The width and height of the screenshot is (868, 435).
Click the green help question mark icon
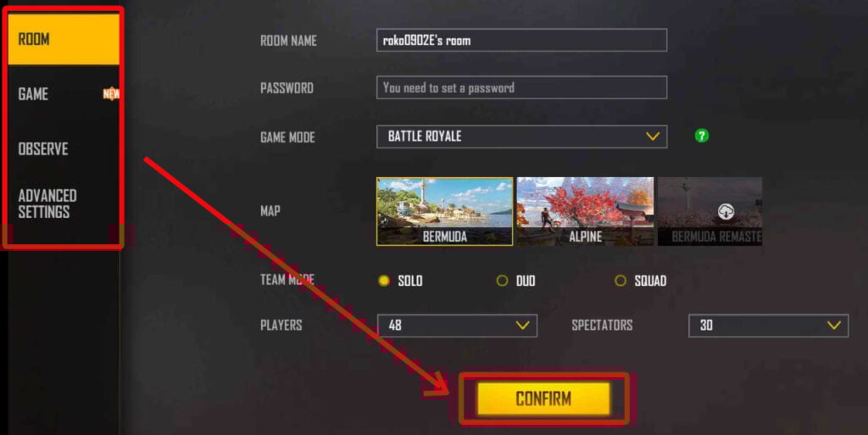pos(701,136)
